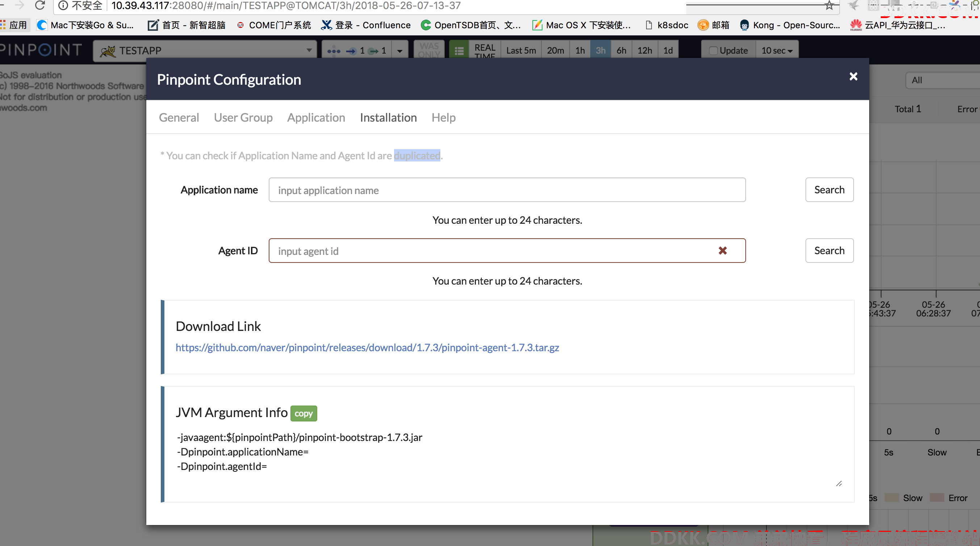The image size is (980, 546).
Task: Click the JVM argument text area
Action: point(509,458)
